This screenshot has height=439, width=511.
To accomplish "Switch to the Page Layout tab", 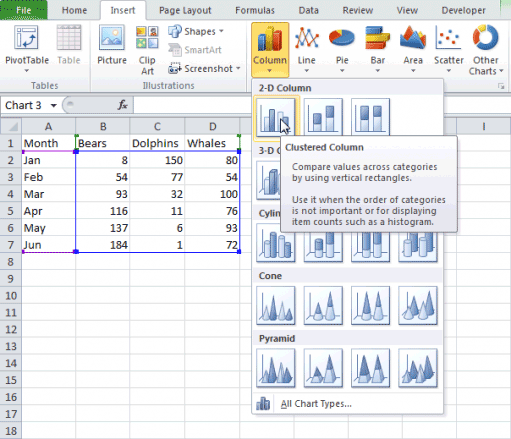I will (x=185, y=10).
